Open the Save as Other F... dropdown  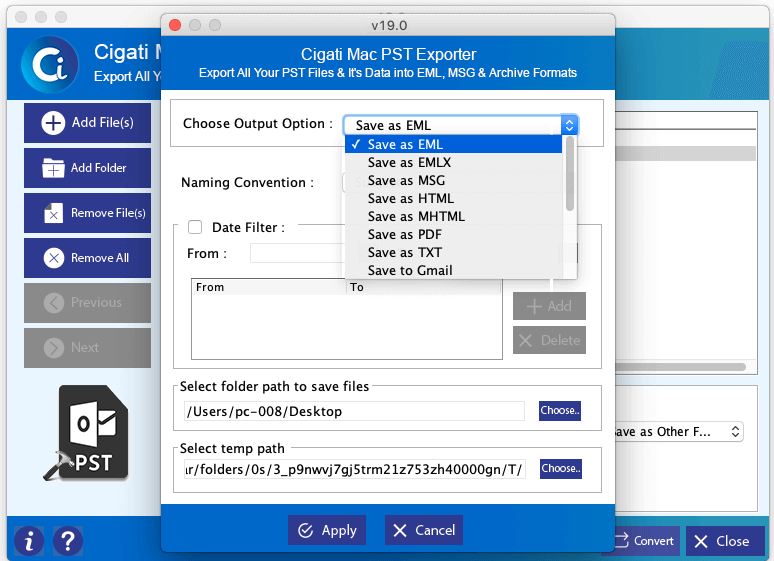click(x=678, y=432)
